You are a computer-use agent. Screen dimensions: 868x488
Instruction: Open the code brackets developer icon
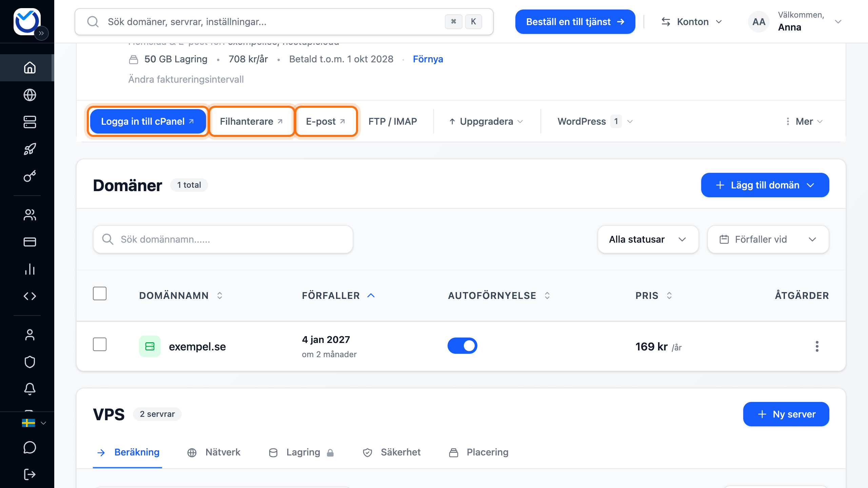[30, 296]
